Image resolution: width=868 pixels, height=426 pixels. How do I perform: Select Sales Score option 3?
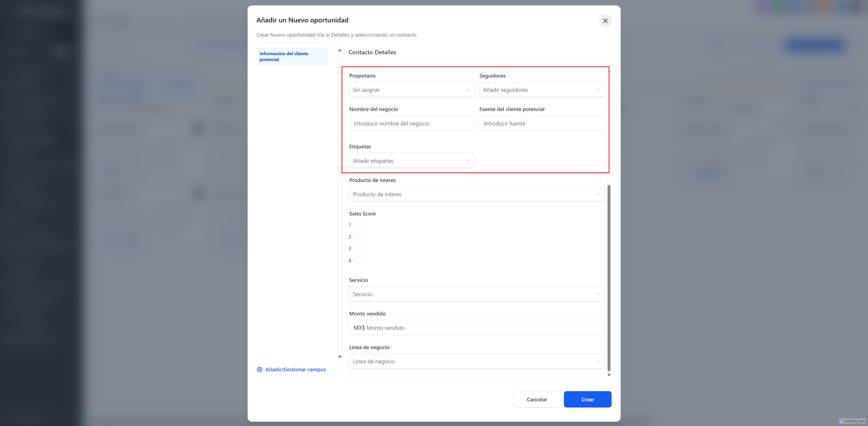pos(357,248)
